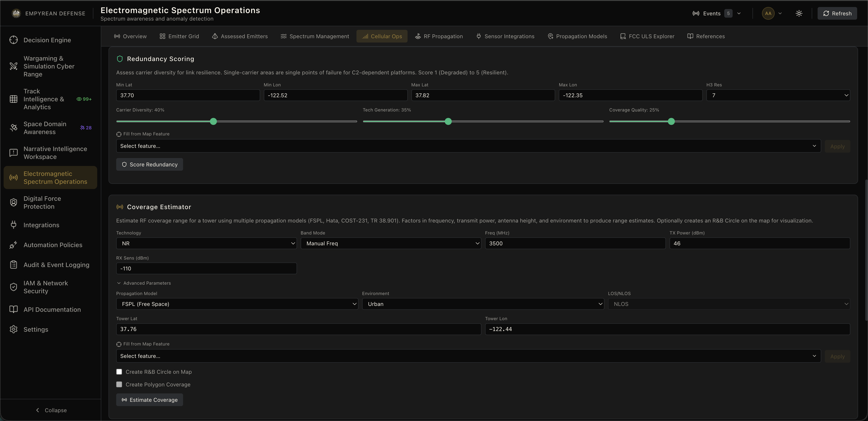Open Digital Force Protection shield icon
868x421 pixels.
pos(14,202)
